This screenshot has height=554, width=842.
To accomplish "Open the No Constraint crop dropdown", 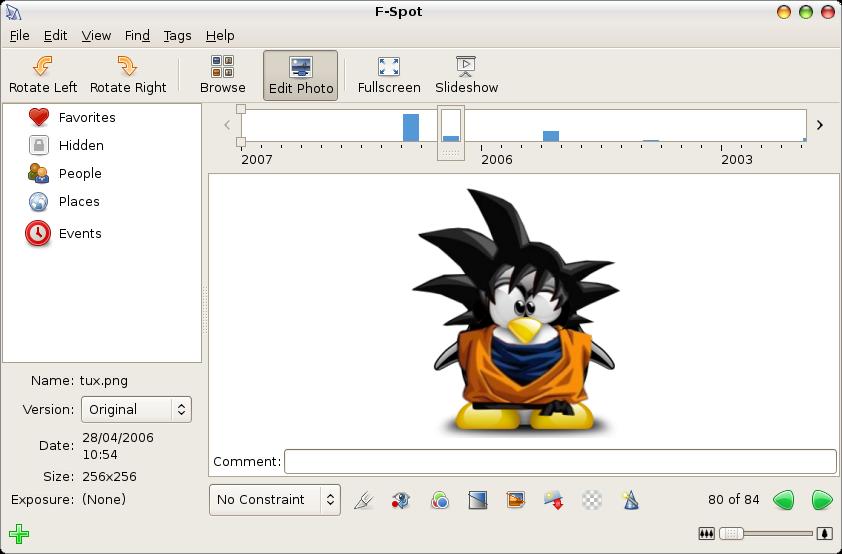I will (275, 500).
